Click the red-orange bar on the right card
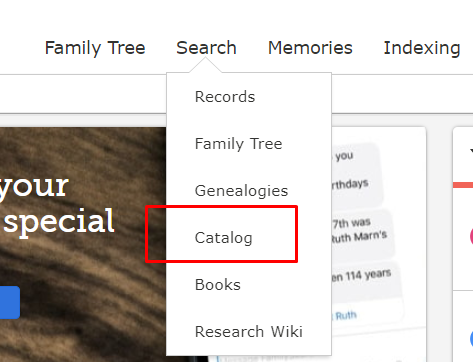473x362 pixels. [x=463, y=185]
